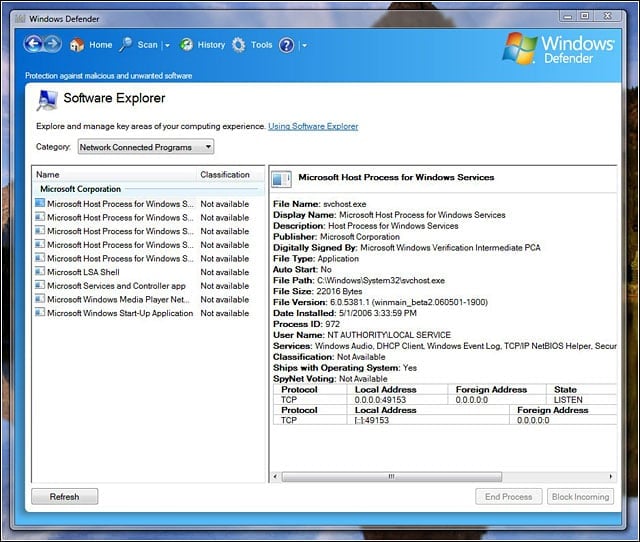This screenshot has width=640, height=542.
Task: Open the Using Software Explorer link
Action: pyautogui.click(x=313, y=126)
